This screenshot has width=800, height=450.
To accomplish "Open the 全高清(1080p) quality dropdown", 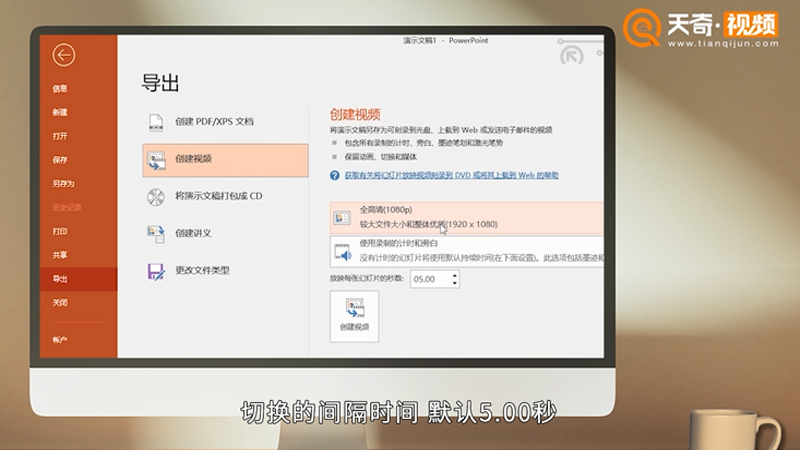I will tap(466, 217).
